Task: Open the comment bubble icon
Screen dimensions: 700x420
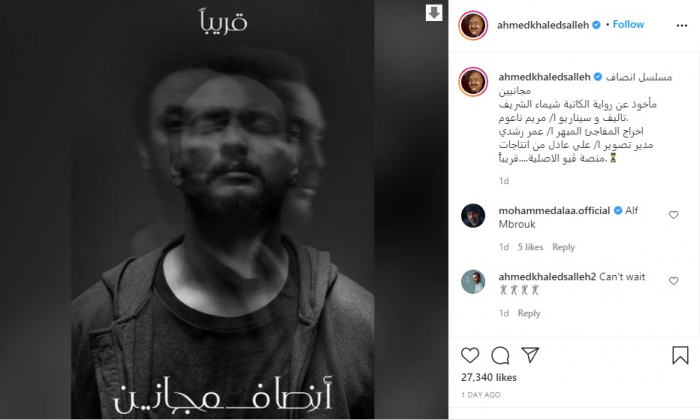Action: [x=500, y=355]
